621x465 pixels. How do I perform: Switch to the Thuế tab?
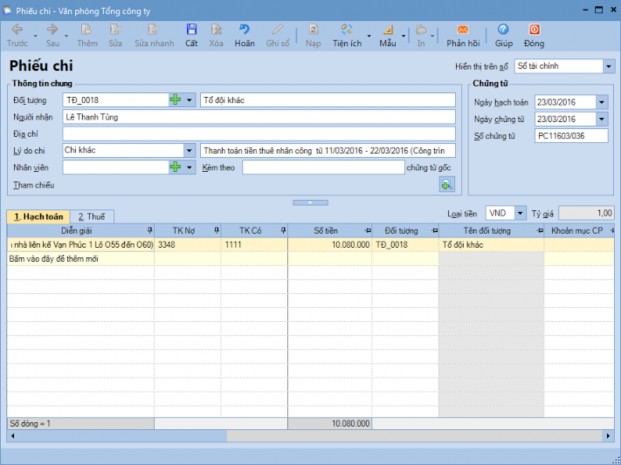tap(96, 216)
